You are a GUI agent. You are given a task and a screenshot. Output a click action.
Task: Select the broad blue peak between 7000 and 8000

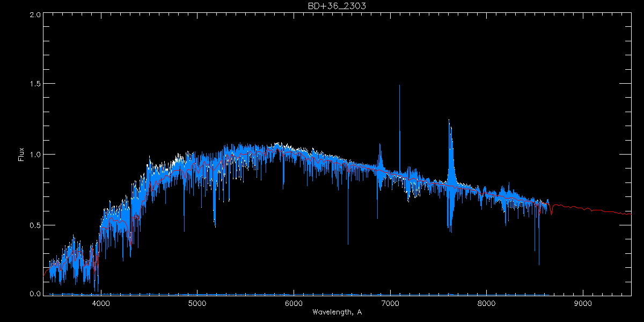[450, 145]
